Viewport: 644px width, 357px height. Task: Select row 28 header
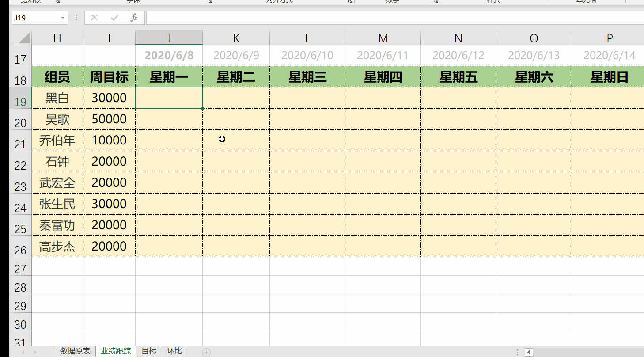pyautogui.click(x=20, y=285)
